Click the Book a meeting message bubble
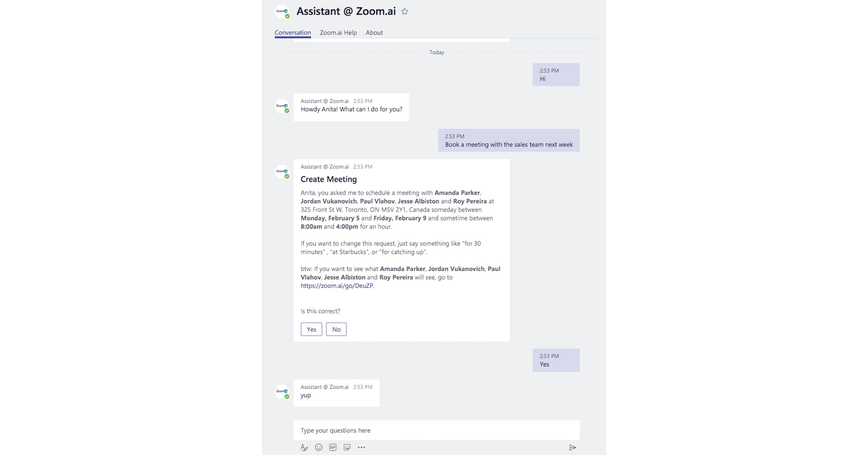Screen dimensions: 868x455 pos(508,140)
